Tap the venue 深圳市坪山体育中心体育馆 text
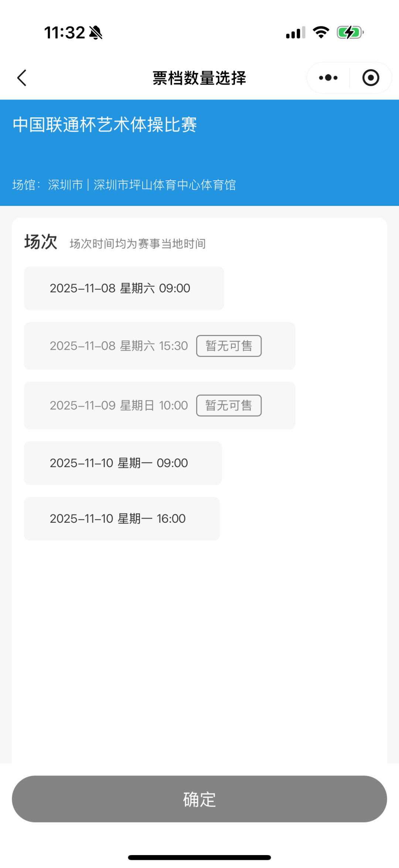This screenshot has width=399, height=868. (x=164, y=185)
